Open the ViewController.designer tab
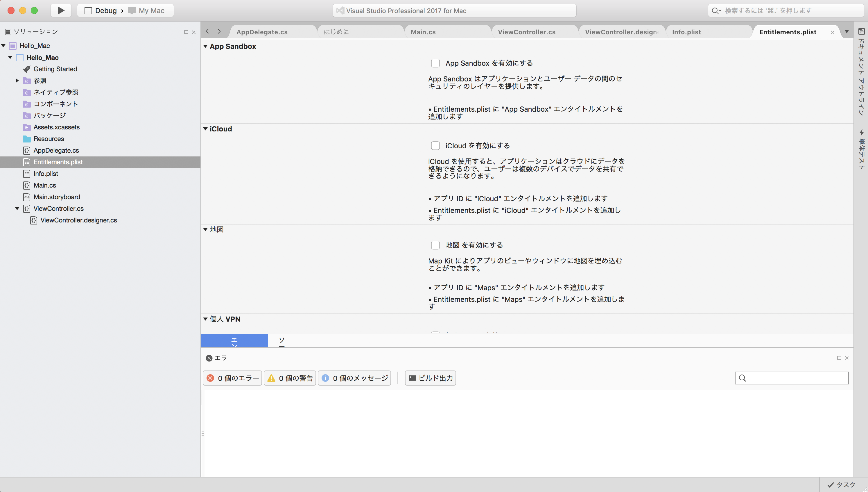868x492 pixels. click(x=622, y=32)
